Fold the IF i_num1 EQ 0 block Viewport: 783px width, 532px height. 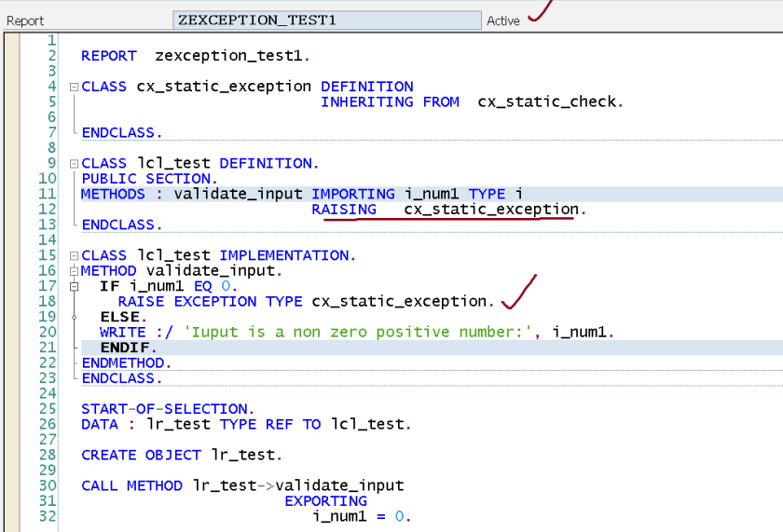tap(74, 286)
